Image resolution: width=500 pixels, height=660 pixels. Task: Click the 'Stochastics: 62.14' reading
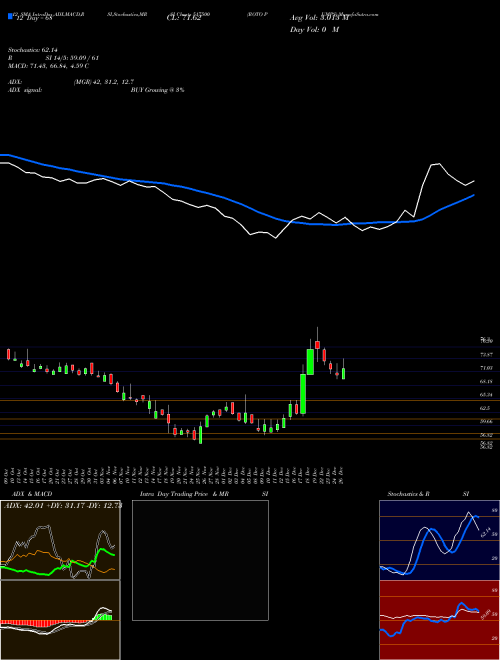pyautogui.click(x=32, y=50)
